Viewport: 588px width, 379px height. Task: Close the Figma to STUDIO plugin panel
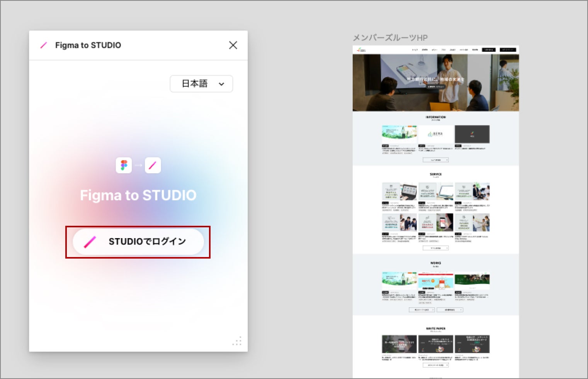(233, 45)
